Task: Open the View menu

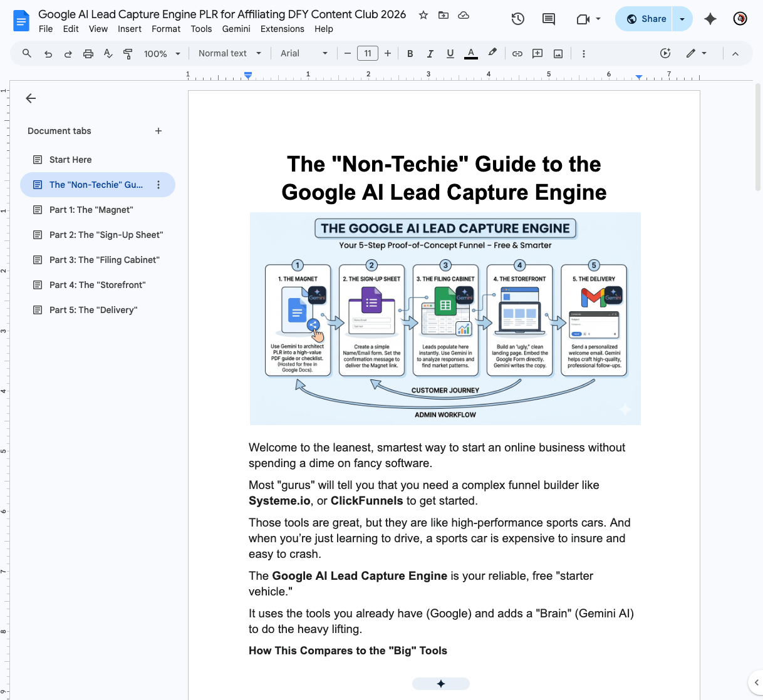Action: 98,29
